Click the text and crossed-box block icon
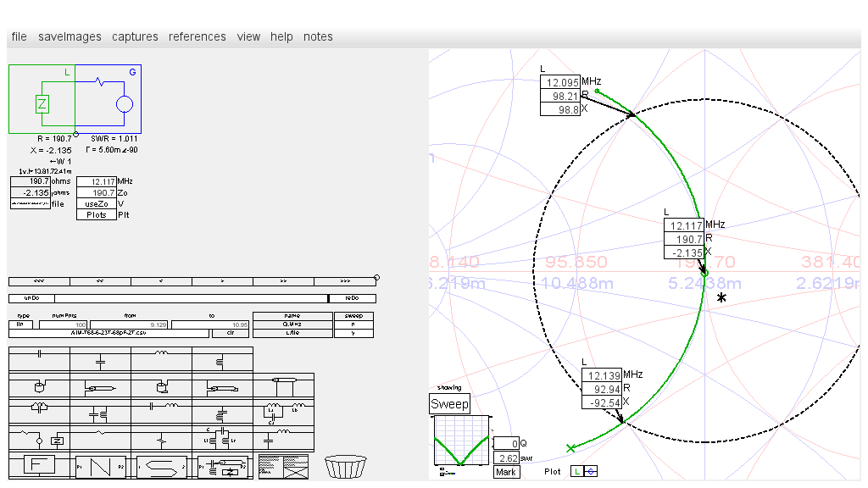The image size is (868, 488). pos(283,467)
